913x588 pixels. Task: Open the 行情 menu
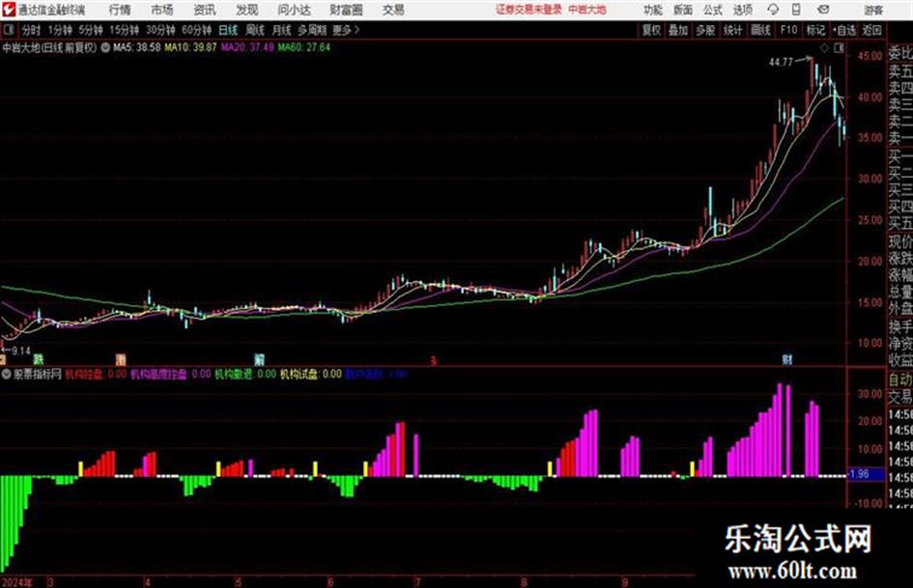120,10
